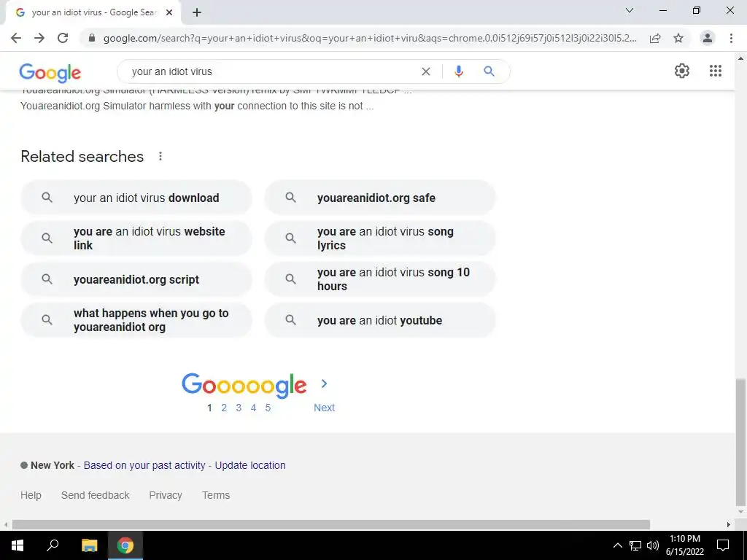The width and height of the screenshot is (747, 560).
Task: Open the taskbar clock showing 1:10 PM
Action: coord(684,545)
